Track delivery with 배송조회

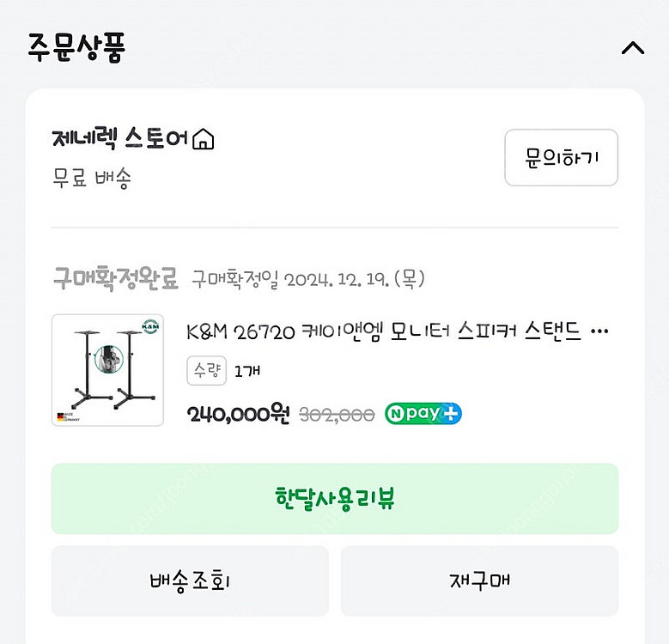(190, 580)
